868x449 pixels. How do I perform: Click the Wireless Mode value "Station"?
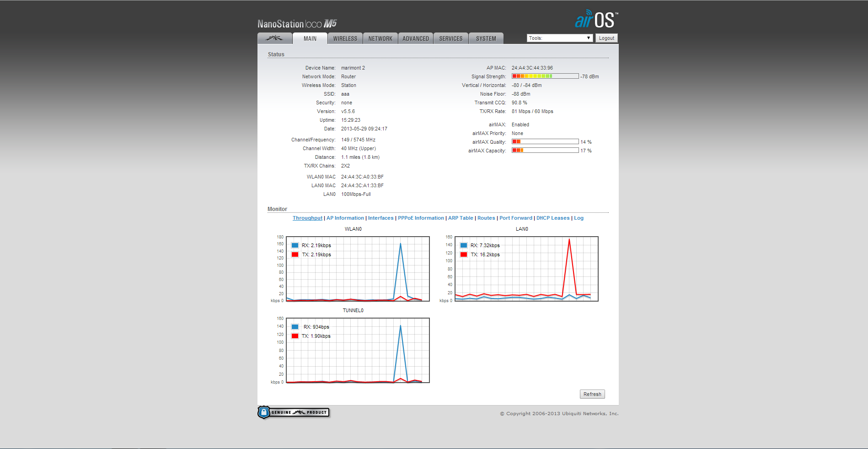[348, 85]
